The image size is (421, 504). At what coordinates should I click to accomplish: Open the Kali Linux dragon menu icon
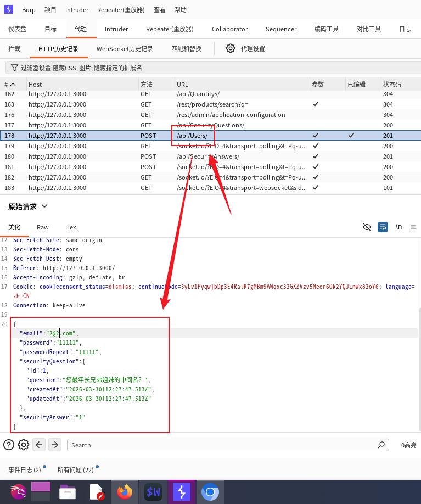tap(18, 492)
